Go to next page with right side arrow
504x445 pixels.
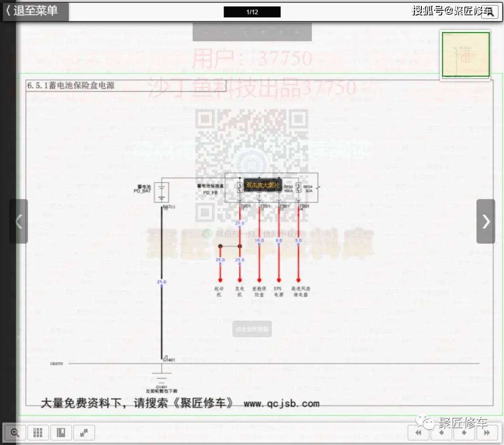(486, 221)
